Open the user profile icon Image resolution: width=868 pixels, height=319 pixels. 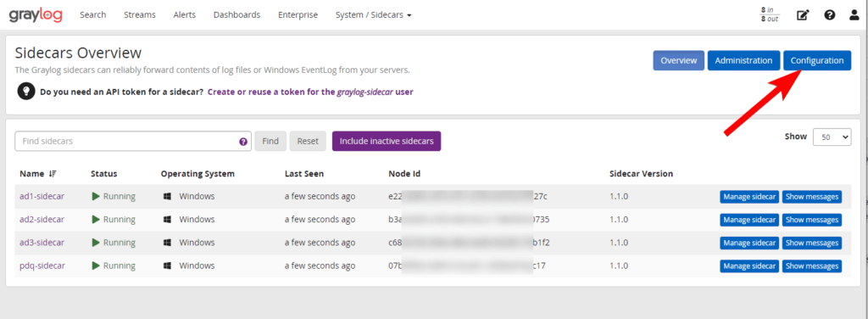tap(854, 15)
